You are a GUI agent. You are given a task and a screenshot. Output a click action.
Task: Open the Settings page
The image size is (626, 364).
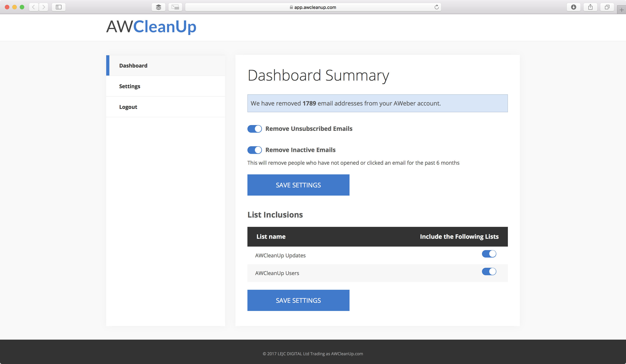130,86
